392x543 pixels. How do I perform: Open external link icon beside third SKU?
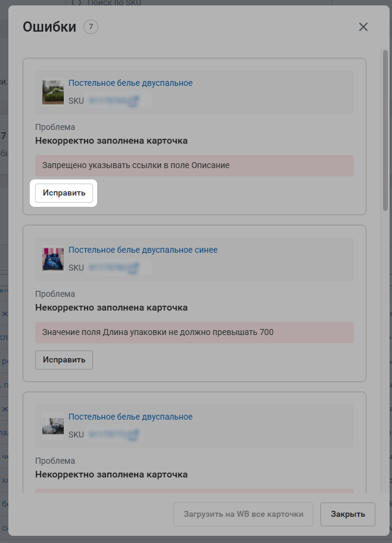(x=134, y=435)
